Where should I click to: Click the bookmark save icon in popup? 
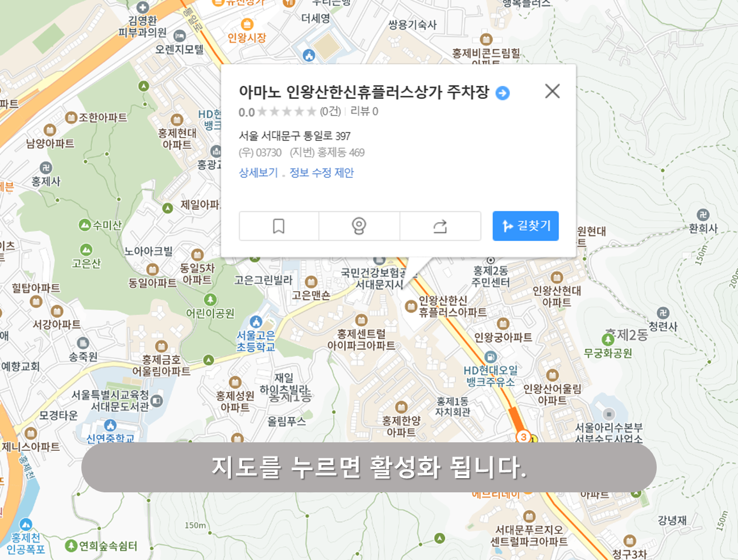279,226
